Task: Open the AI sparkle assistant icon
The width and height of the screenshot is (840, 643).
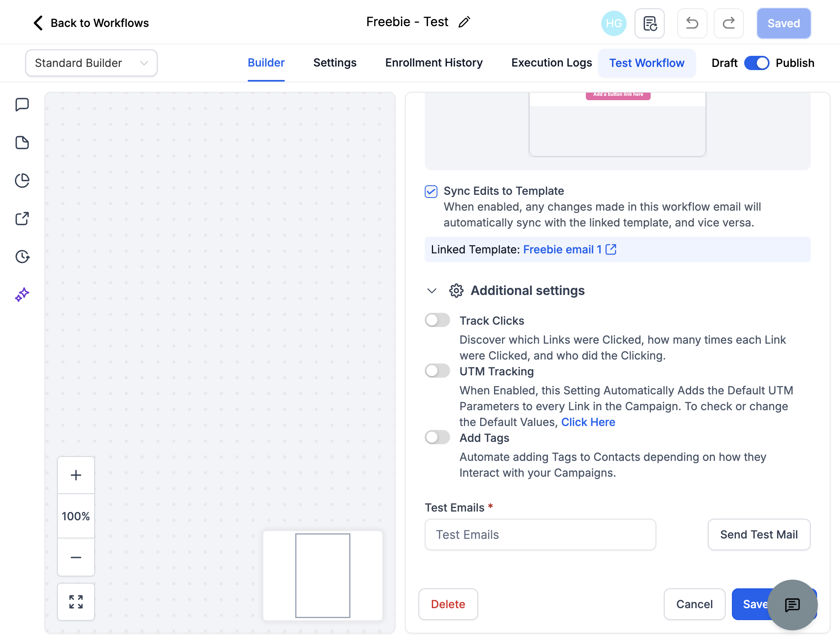Action: 22,295
